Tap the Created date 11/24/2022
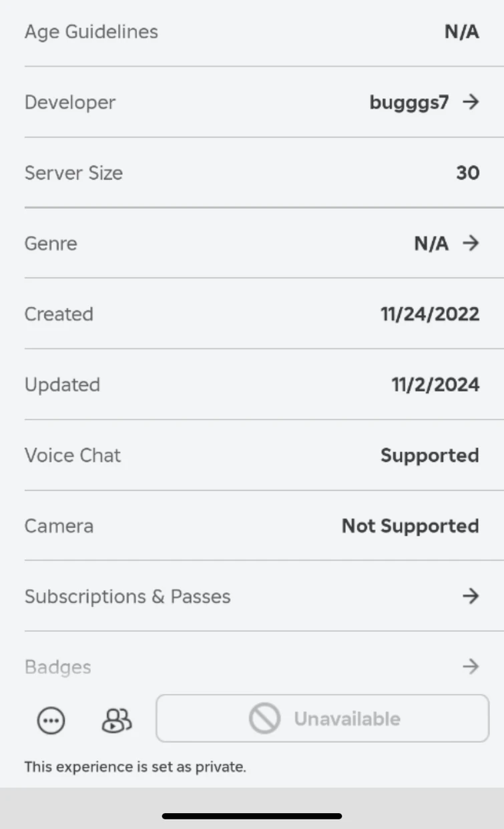This screenshot has height=829, width=504. click(x=430, y=314)
